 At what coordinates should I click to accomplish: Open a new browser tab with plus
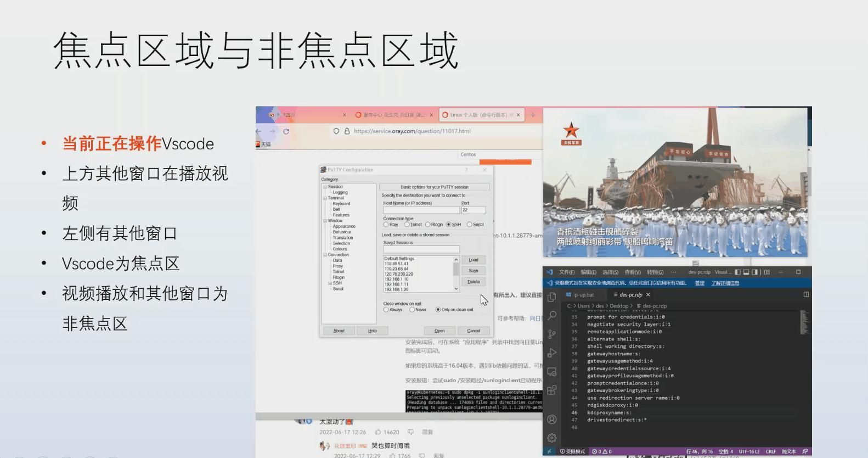(533, 115)
